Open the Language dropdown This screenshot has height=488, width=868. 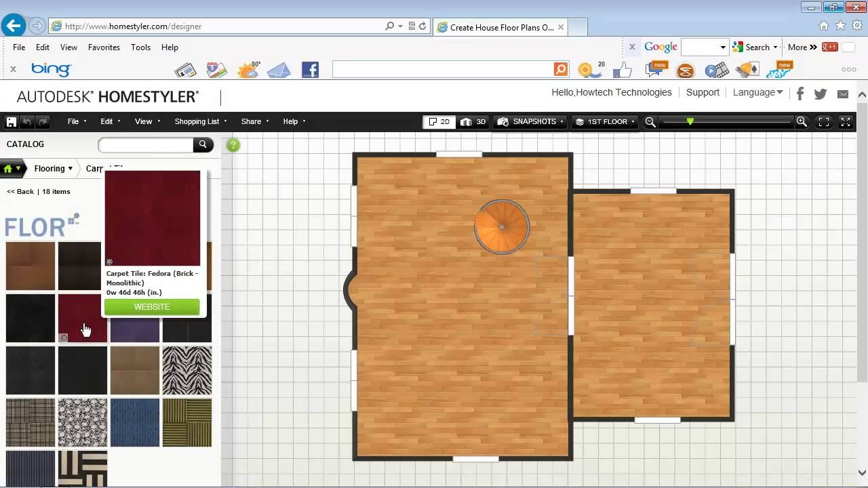point(757,92)
